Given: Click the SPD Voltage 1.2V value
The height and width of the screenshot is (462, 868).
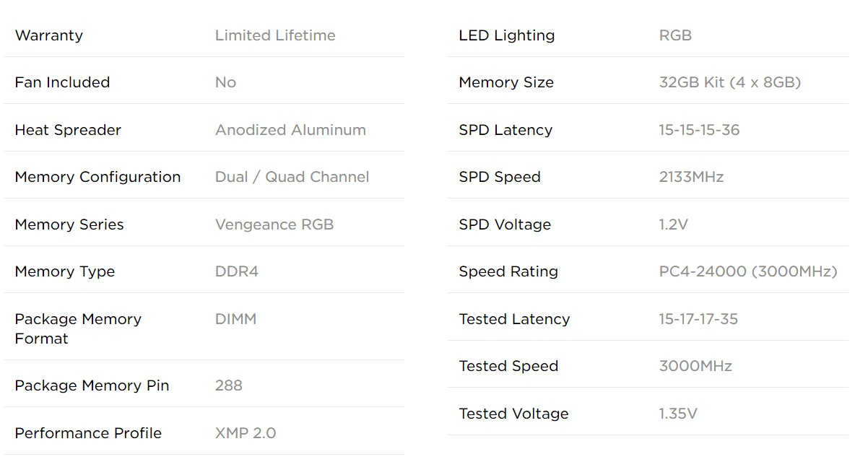Looking at the screenshot, I should point(674,225).
